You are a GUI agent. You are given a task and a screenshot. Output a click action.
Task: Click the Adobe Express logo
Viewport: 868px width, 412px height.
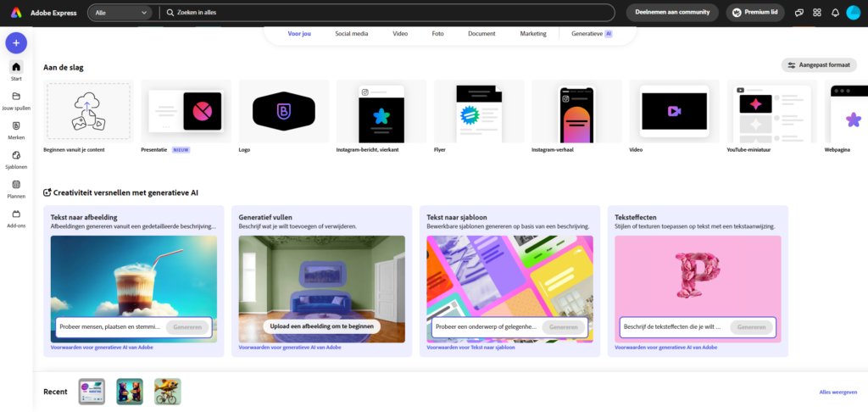(x=16, y=12)
